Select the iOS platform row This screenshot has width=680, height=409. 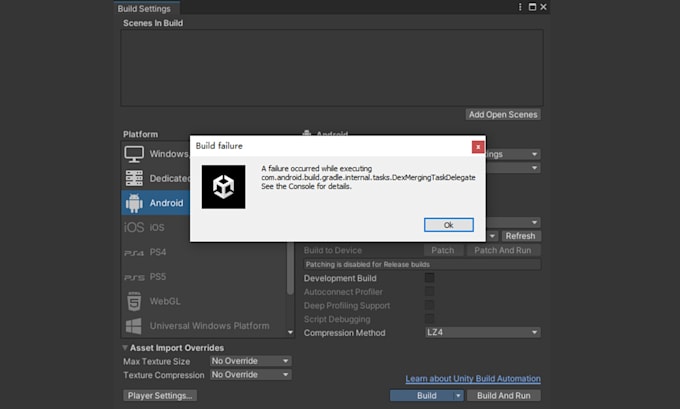(x=204, y=227)
